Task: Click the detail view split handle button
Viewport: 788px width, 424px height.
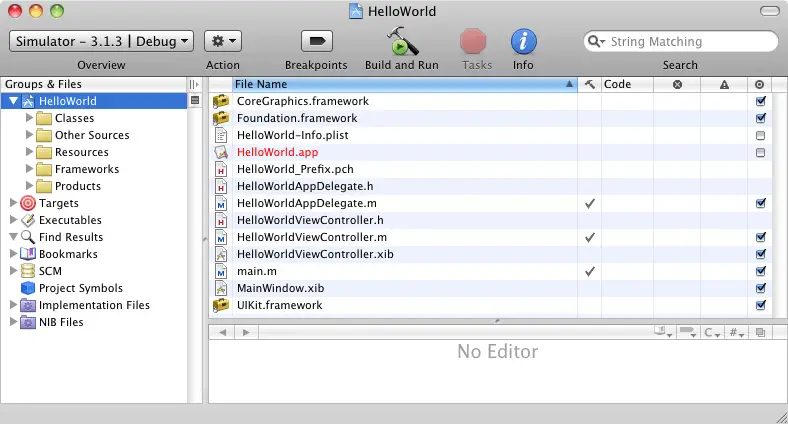Action: pyautogui.click(x=498, y=321)
